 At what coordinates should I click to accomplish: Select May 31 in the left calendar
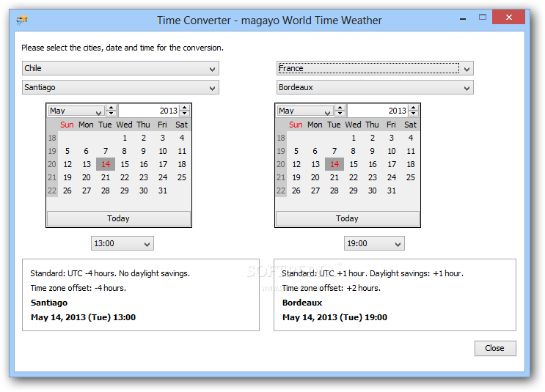point(163,191)
